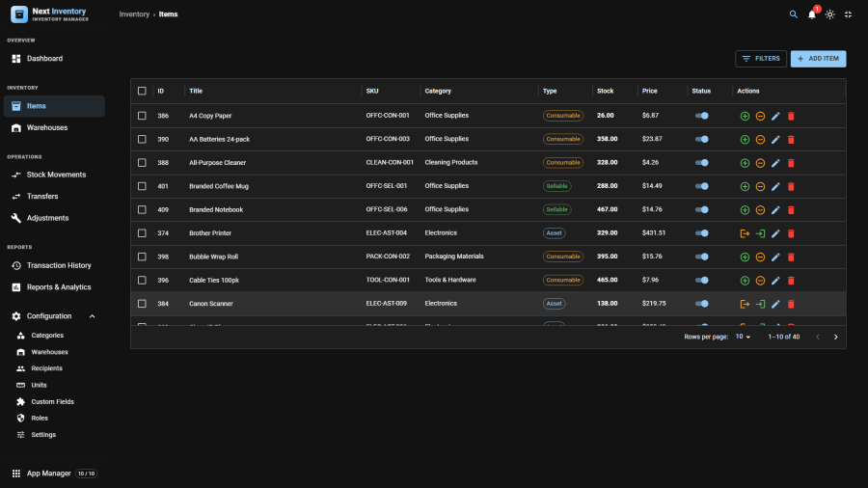Edit the All-Purpose Cleaner item
Screen dimensions: 868x488
[x=775, y=163]
